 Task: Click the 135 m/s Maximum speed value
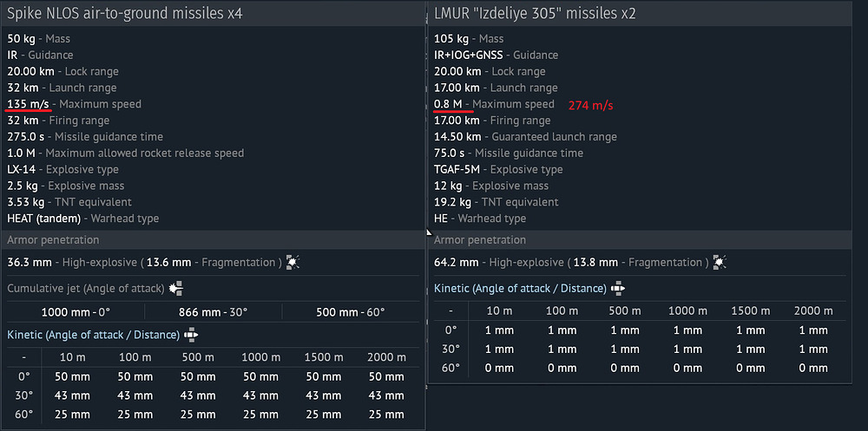(x=30, y=104)
